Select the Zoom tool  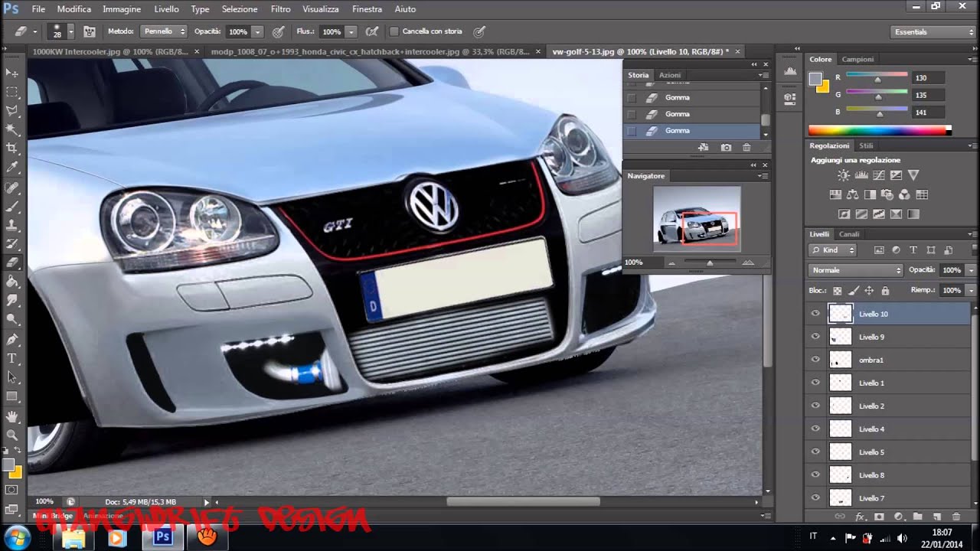click(12, 435)
